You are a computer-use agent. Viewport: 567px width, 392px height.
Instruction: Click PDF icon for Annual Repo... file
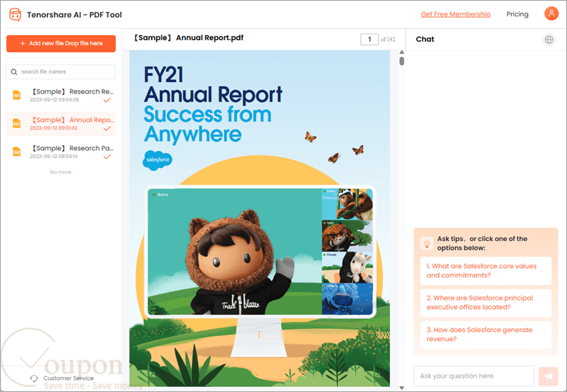coord(16,123)
